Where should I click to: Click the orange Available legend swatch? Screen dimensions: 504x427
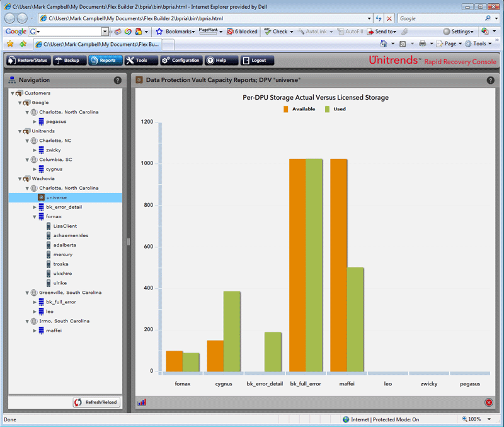pyautogui.click(x=286, y=109)
